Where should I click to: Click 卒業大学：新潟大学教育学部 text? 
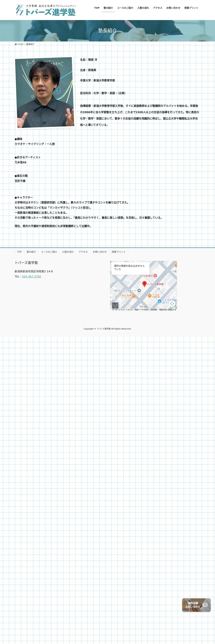(98, 81)
